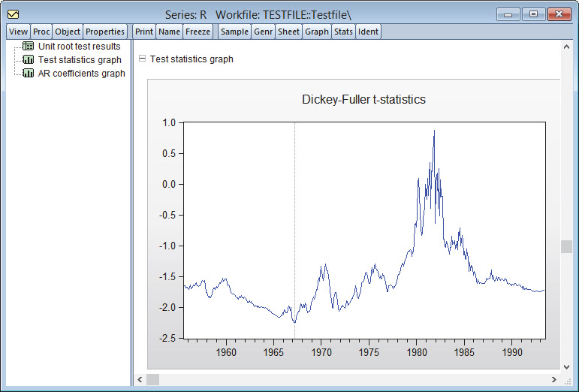This screenshot has height=392, width=579.
Task: Click the Print button
Action: click(x=144, y=32)
